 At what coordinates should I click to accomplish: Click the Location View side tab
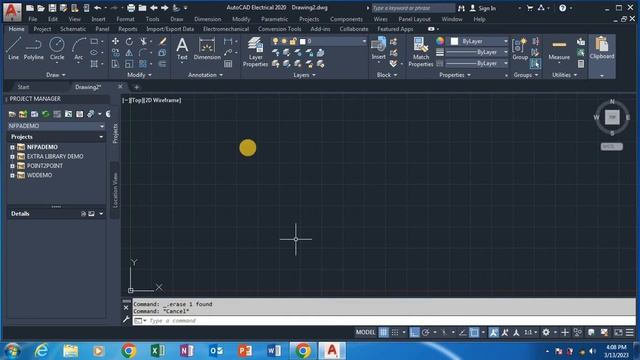(115, 190)
